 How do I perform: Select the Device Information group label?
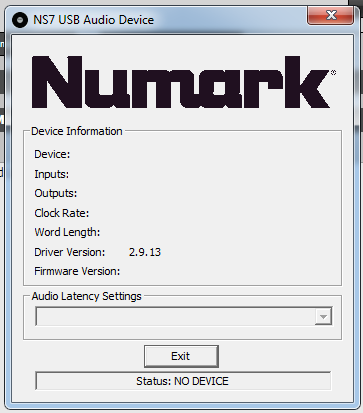[x=77, y=131]
